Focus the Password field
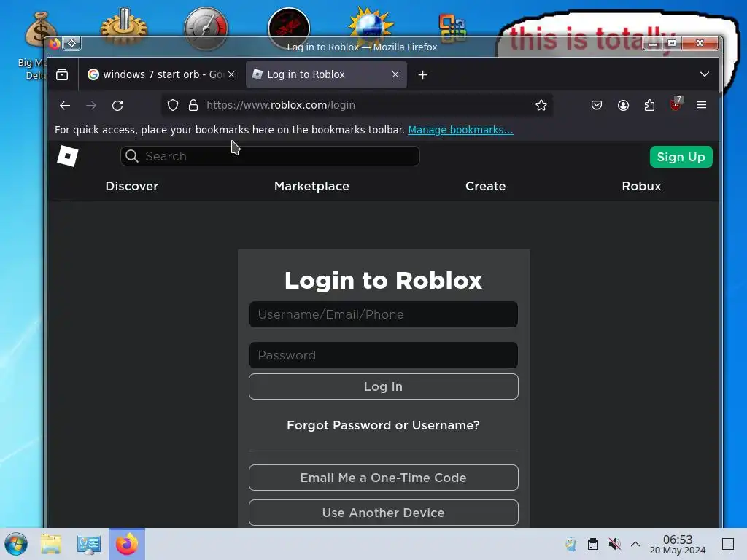 tap(384, 355)
